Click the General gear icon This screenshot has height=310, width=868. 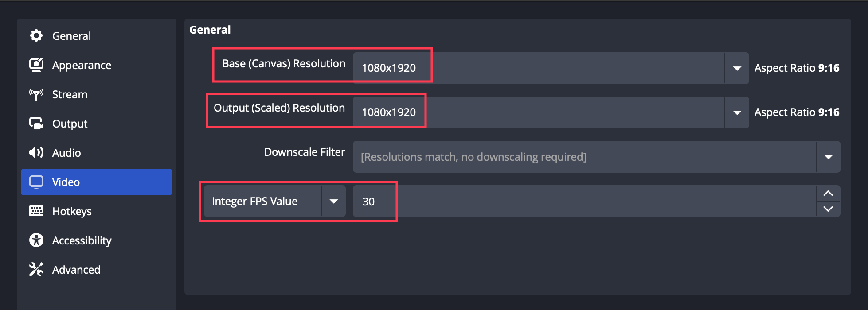(36, 35)
